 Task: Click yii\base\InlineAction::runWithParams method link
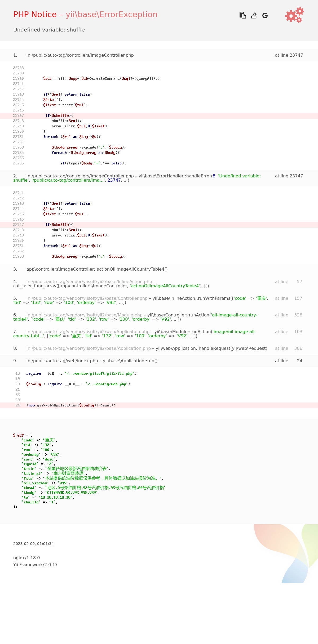coord(192,298)
